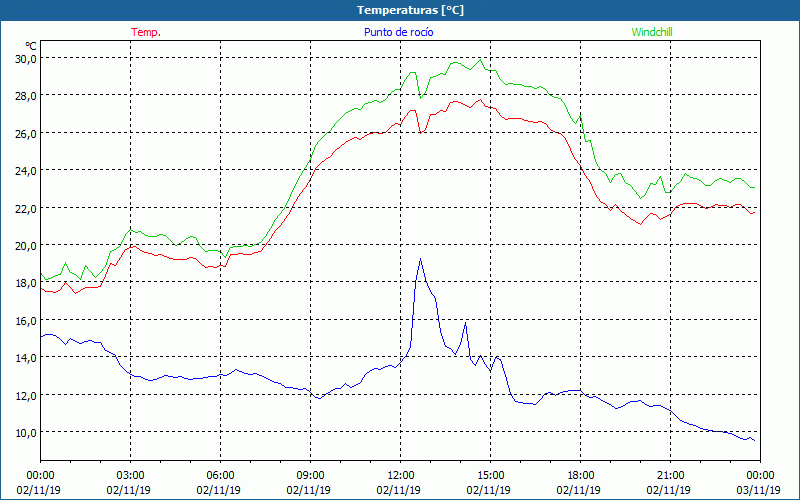Click the '12:00' time axis label
This screenshot has height=500, width=800.
[x=401, y=476]
